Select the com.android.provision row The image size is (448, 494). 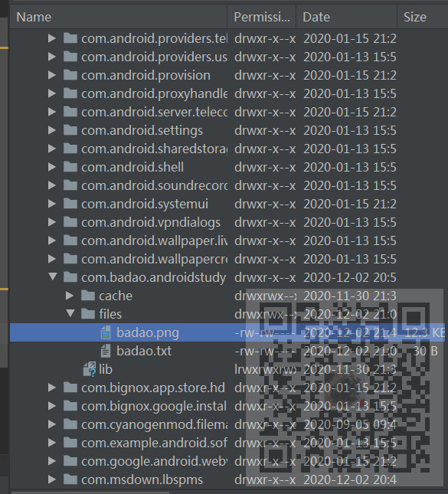pos(227,75)
